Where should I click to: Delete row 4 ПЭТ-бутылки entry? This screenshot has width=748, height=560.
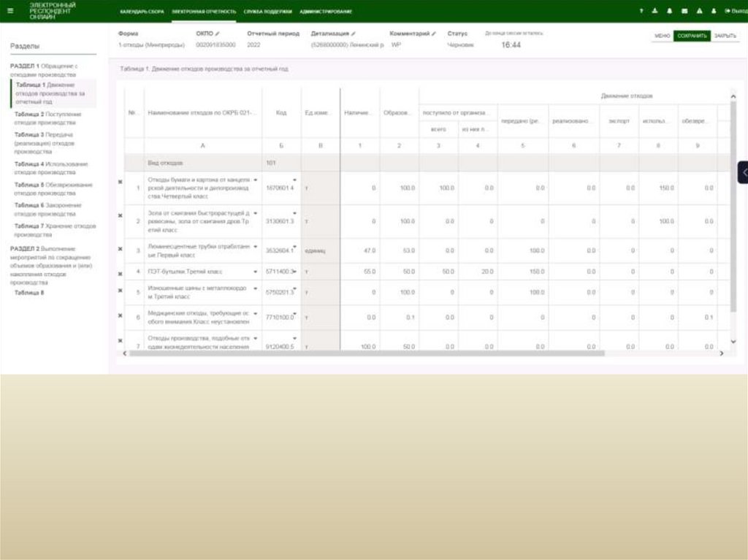pos(121,274)
